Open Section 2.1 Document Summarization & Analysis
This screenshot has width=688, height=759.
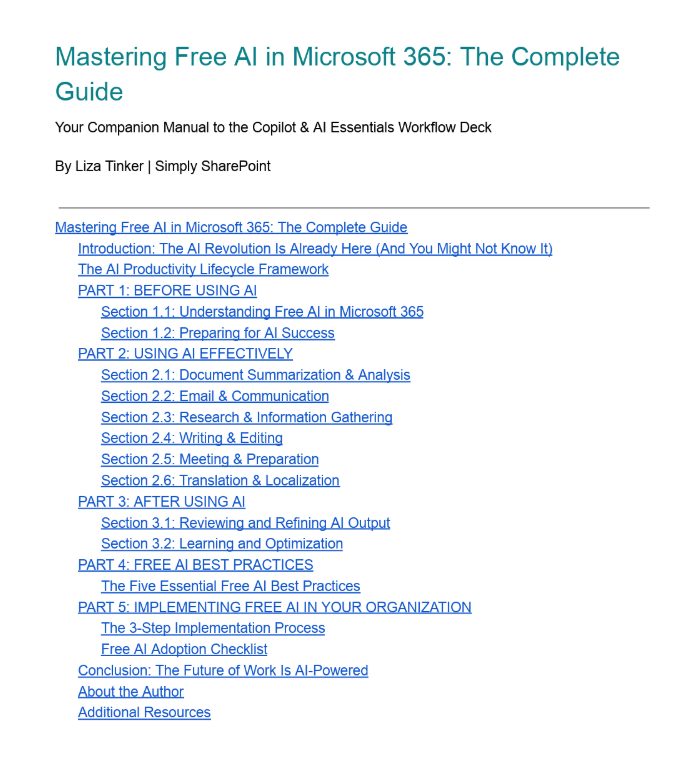click(x=255, y=375)
